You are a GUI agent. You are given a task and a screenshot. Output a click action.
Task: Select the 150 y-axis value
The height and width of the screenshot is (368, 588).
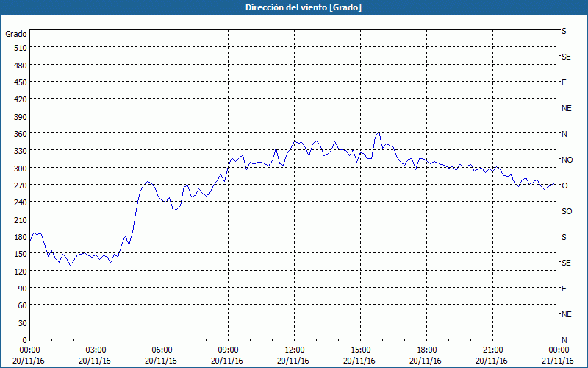click(x=21, y=254)
